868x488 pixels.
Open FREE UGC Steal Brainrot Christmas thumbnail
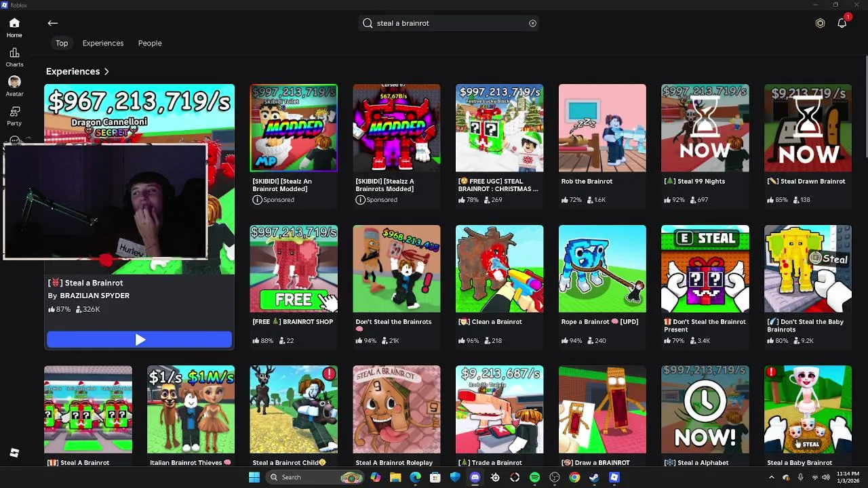coord(499,128)
